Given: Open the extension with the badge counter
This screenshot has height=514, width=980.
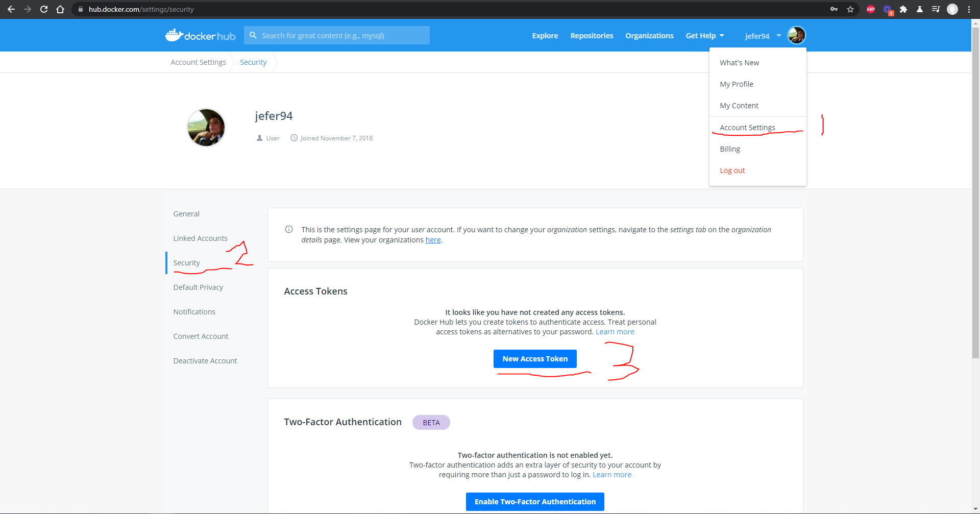Looking at the screenshot, I should point(888,10).
